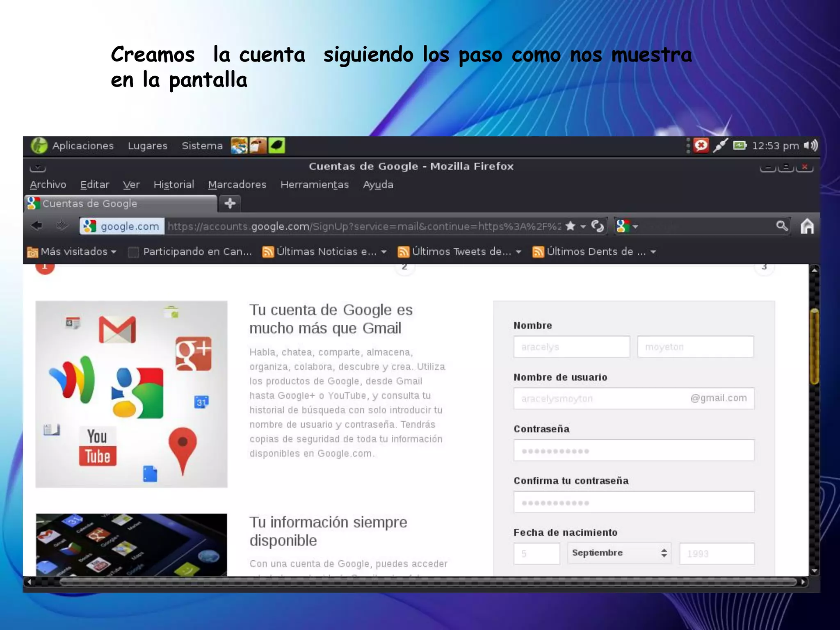
Task: Click the last name field 'moyeton'
Action: tap(696, 347)
